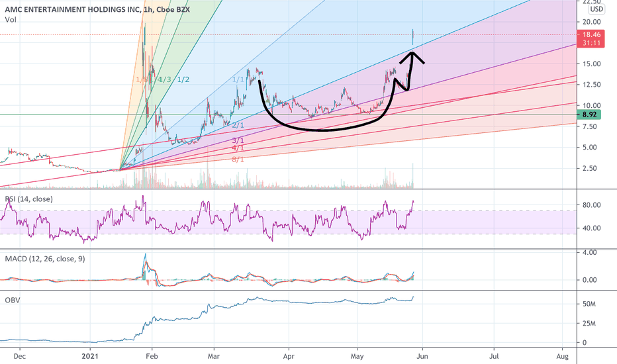Select the OBV indicator label

coord(13,300)
